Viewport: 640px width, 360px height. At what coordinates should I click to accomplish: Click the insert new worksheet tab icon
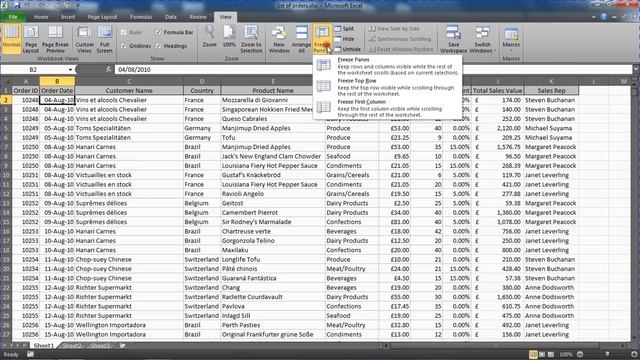click(122, 345)
